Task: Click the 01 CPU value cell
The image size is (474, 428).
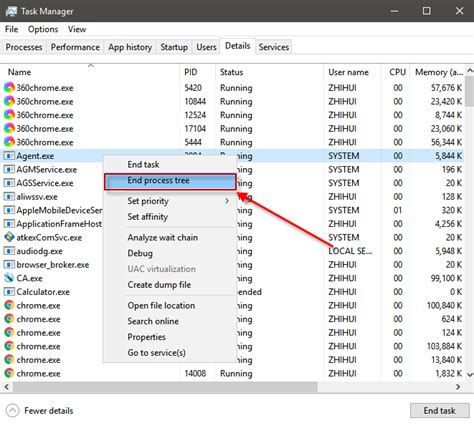Action: 398,210
